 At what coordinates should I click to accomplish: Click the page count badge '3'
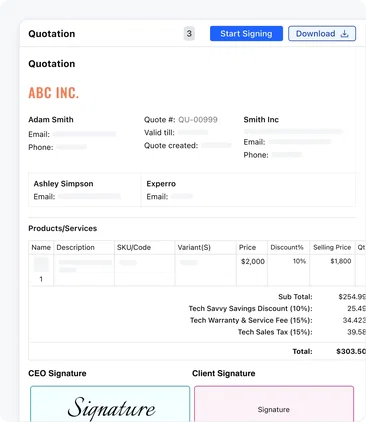(x=189, y=33)
